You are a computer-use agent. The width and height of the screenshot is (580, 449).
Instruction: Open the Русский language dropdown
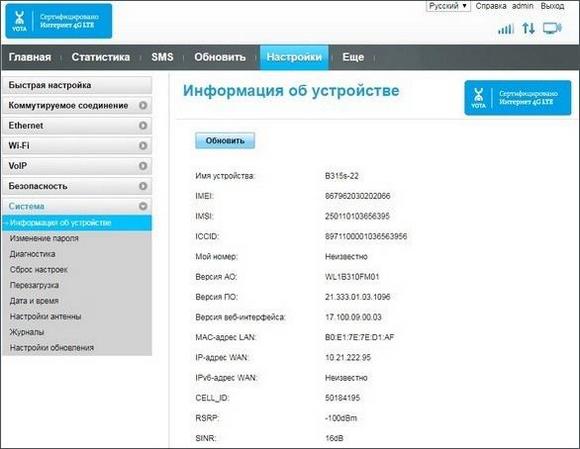448,6
